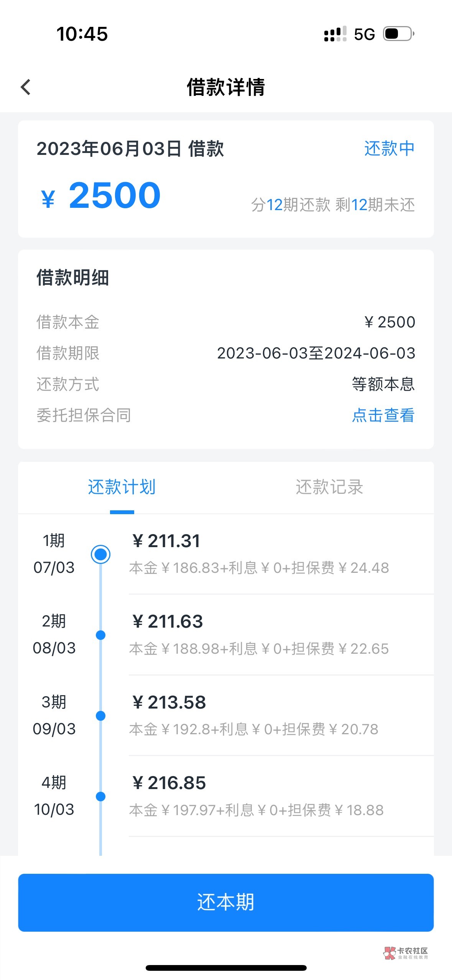Viewport: 452px width, 980px height.
Task: Tap the 还款中 status label
Action: click(x=389, y=148)
